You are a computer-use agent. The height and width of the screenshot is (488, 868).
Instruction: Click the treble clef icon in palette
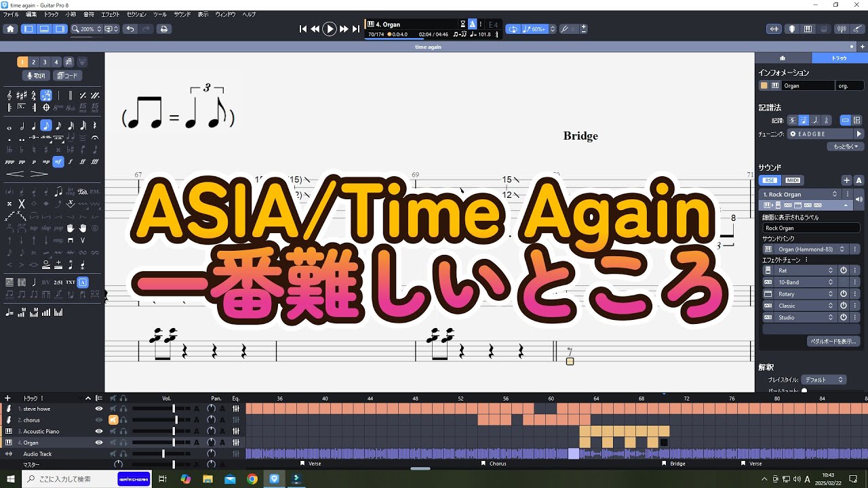(x=9, y=96)
